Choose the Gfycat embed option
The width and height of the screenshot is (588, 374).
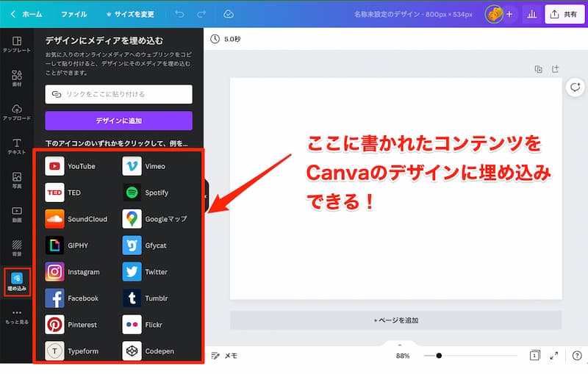coord(145,245)
